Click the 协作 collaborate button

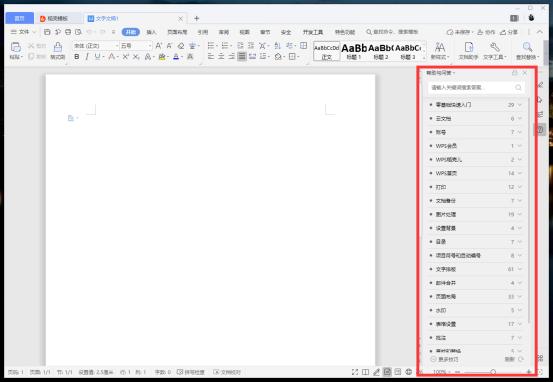tap(486, 32)
